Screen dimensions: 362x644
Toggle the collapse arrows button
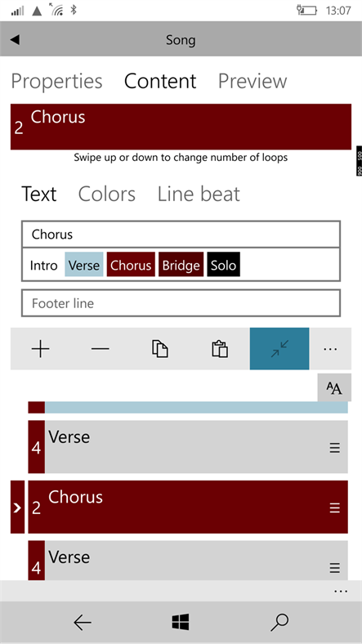(x=279, y=349)
